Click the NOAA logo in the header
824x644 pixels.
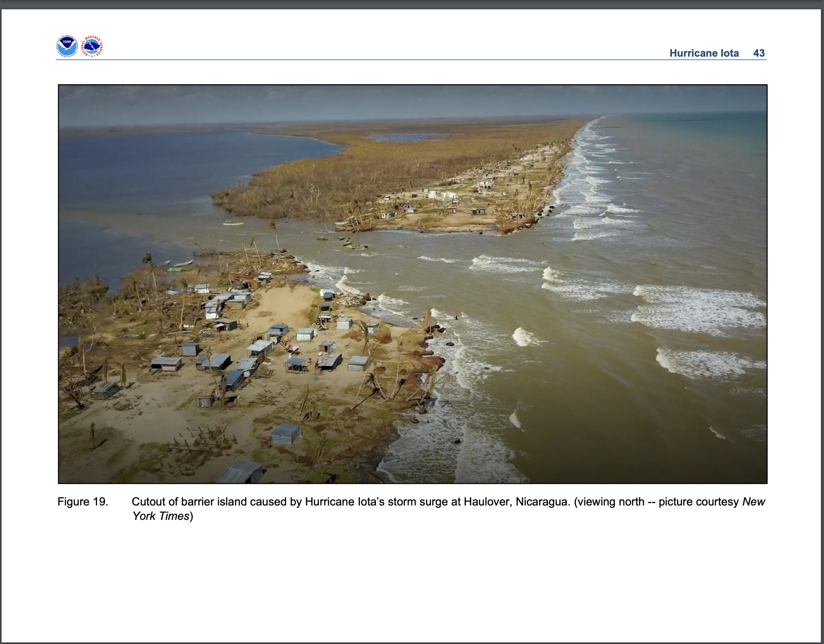(67, 46)
